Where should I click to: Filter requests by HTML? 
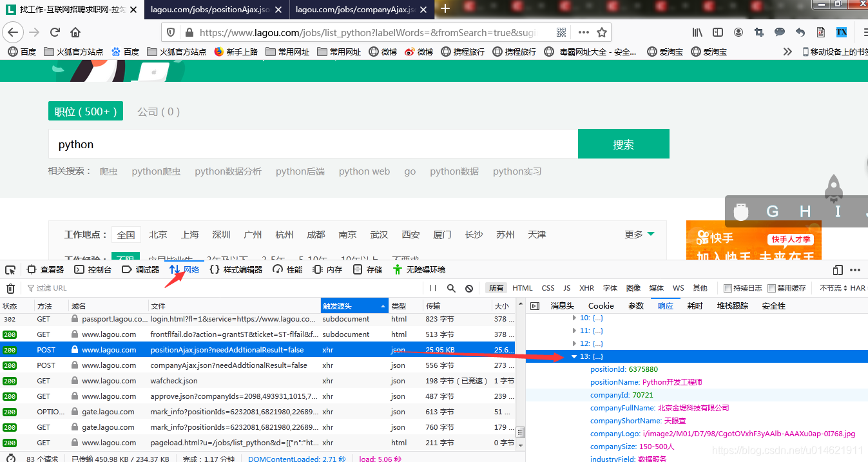tap(523, 288)
